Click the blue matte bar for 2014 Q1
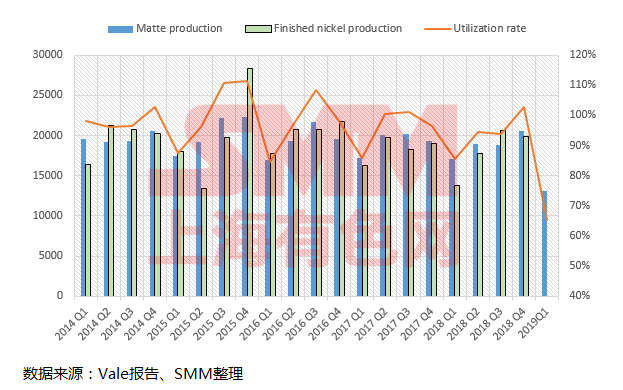 (x=83, y=217)
